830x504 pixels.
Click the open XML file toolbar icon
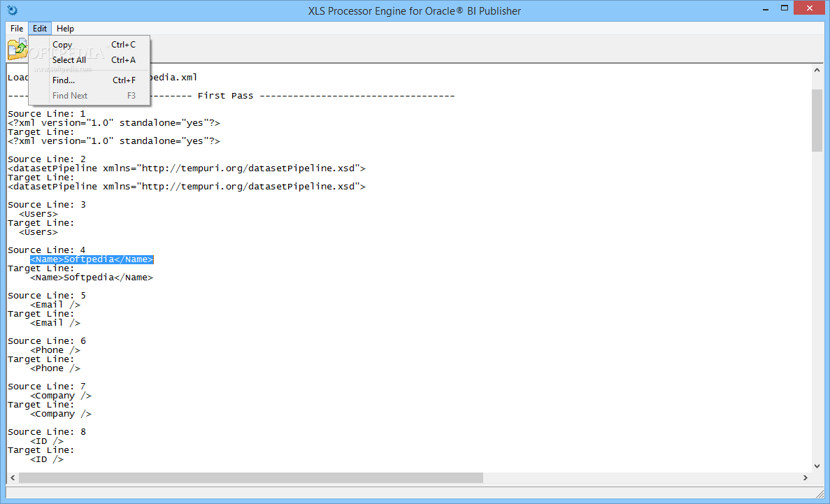(x=17, y=49)
